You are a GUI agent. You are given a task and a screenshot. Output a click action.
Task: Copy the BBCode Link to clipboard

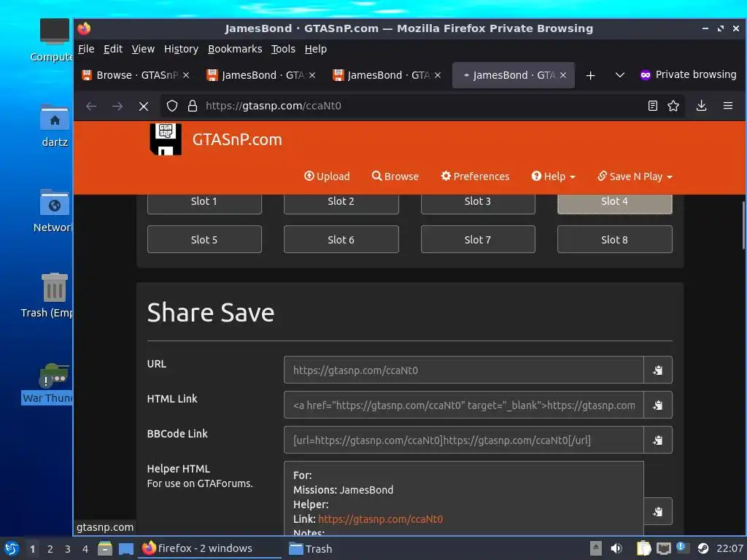657,440
